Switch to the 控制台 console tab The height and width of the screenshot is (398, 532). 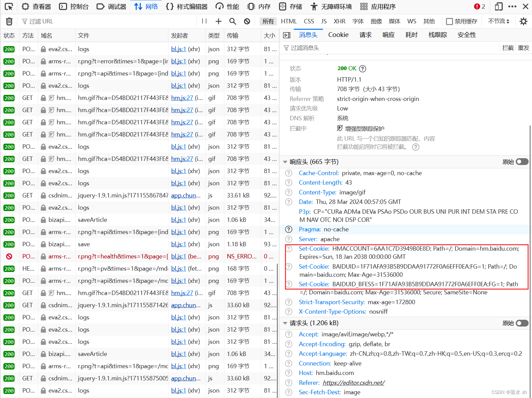74,6
